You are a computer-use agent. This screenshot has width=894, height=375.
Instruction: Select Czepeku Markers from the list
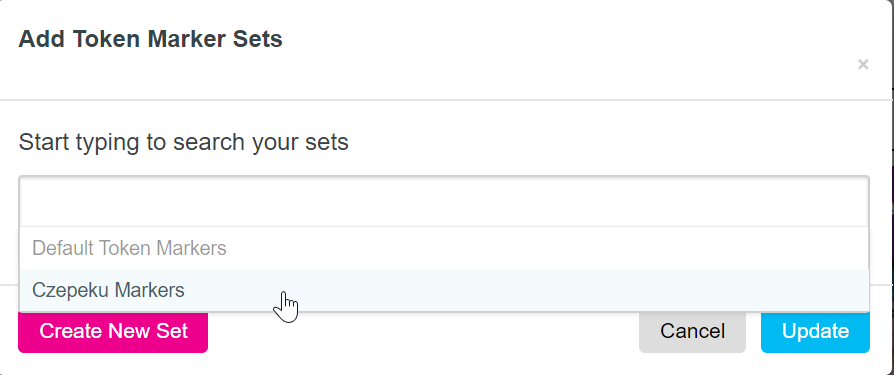point(444,290)
